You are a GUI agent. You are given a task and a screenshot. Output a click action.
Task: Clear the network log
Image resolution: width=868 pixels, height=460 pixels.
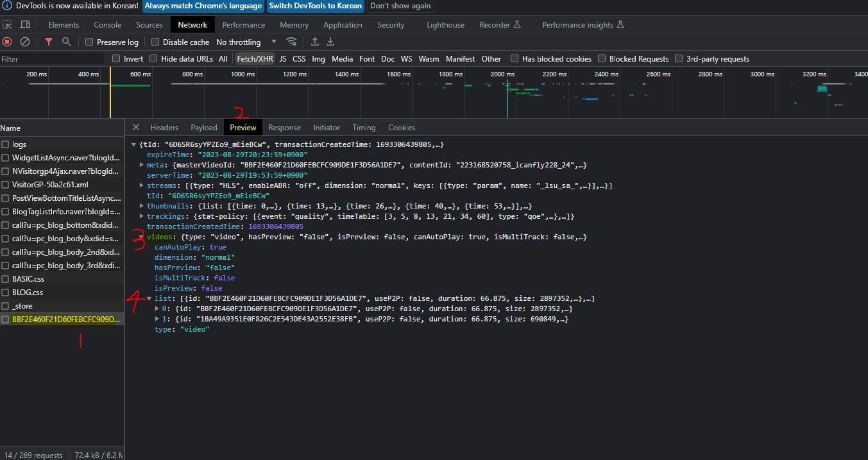click(x=25, y=42)
